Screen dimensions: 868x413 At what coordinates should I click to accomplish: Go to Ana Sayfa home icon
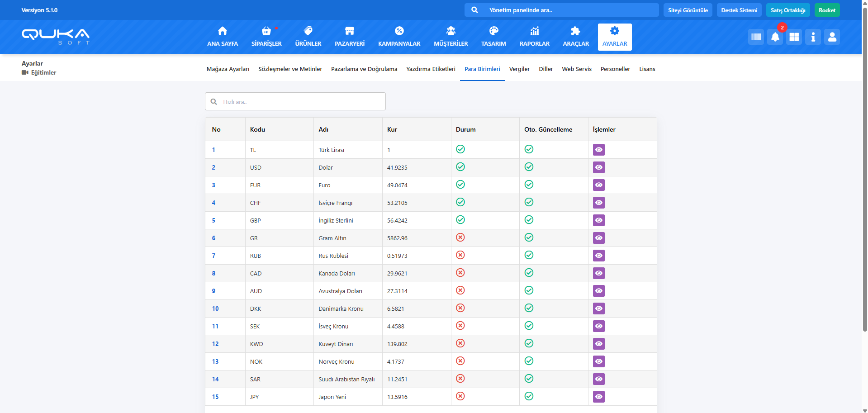(222, 31)
